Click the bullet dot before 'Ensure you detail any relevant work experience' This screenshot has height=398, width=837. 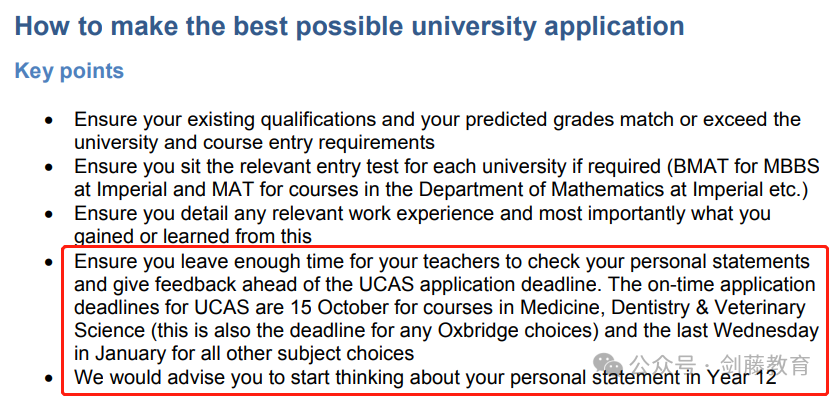[49, 215]
